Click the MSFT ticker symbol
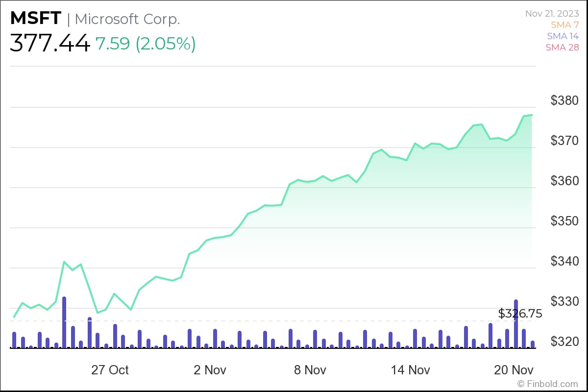 36,19
